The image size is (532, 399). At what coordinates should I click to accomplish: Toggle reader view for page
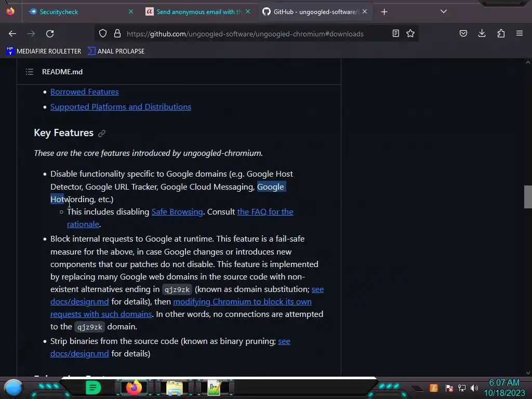click(395, 34)
